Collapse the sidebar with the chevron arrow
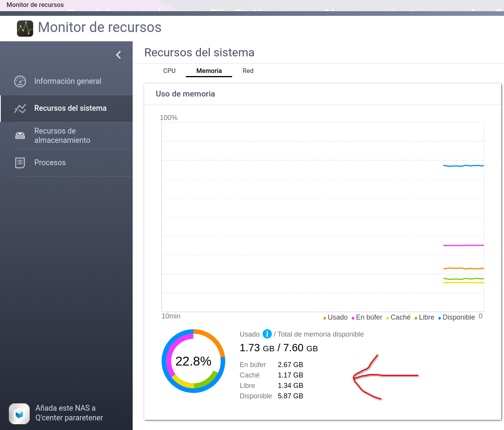Viewport: 504px width, 430px height. tap(118, 55)
